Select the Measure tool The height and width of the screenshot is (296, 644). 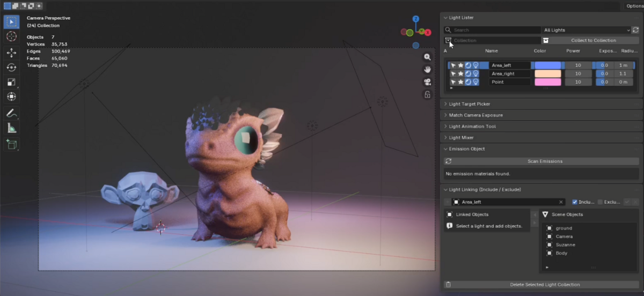click(x=11, y=128)
